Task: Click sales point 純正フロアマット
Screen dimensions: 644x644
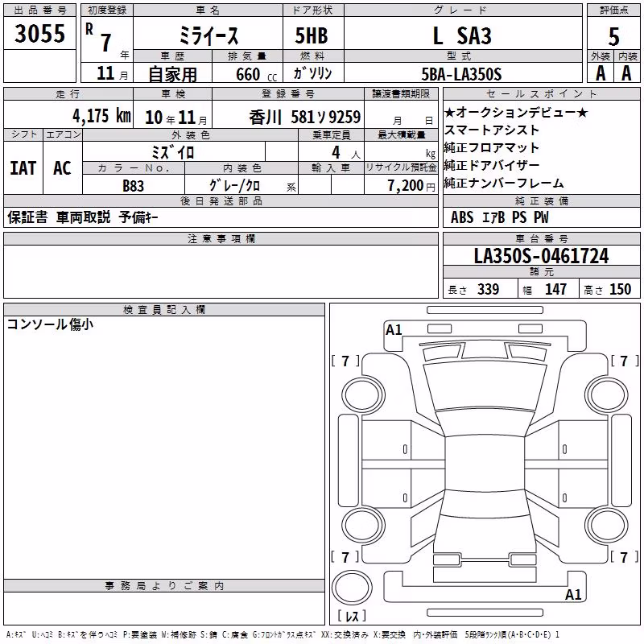Action: click(x=491, y=147)
